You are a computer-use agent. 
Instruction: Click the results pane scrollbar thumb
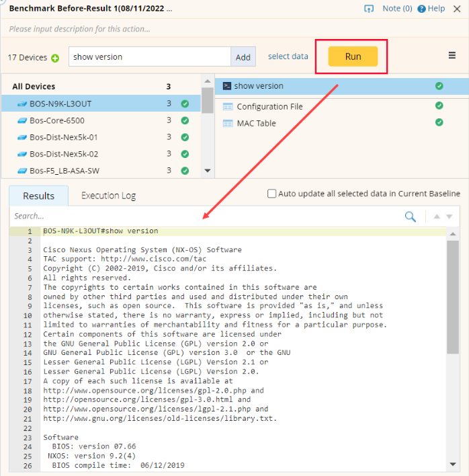click(453, 297)
